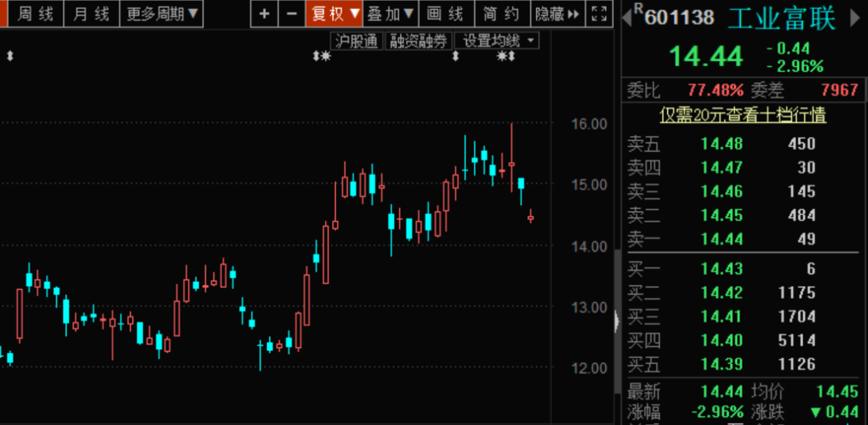Viewport: 868px width, 425px height.
Task: Click the 隐藏 hide panel button
Action: [x=556, y=14]
